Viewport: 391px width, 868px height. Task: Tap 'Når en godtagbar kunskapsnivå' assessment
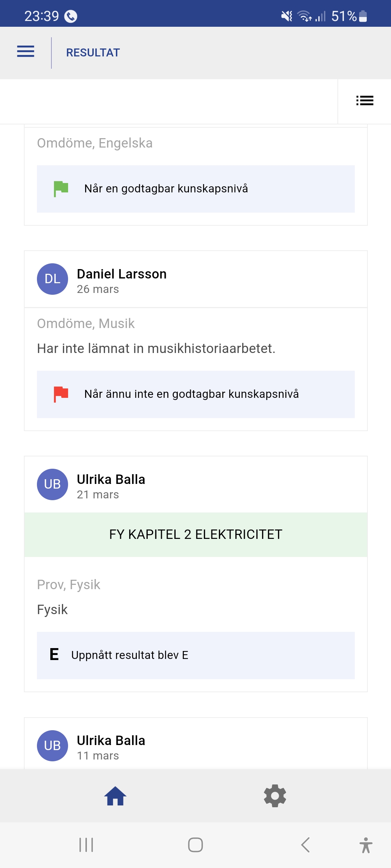click(x=166, y=189)
